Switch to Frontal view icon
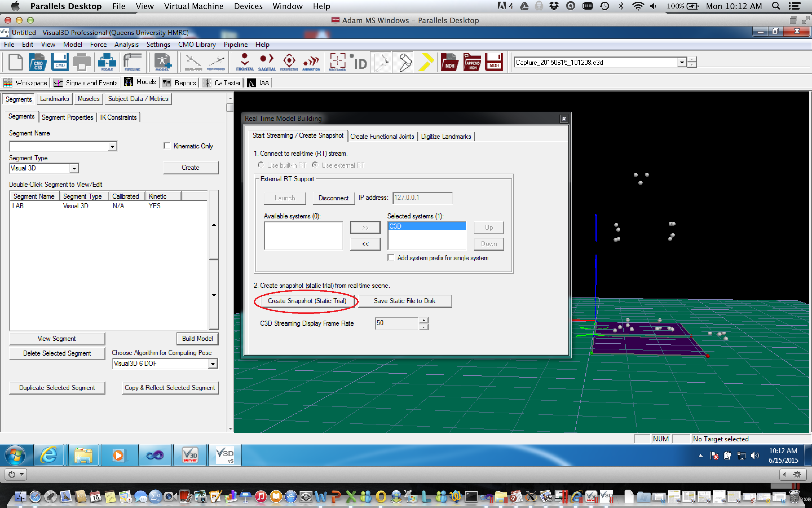The image size is (812, 508). click(x=245, y=62)
